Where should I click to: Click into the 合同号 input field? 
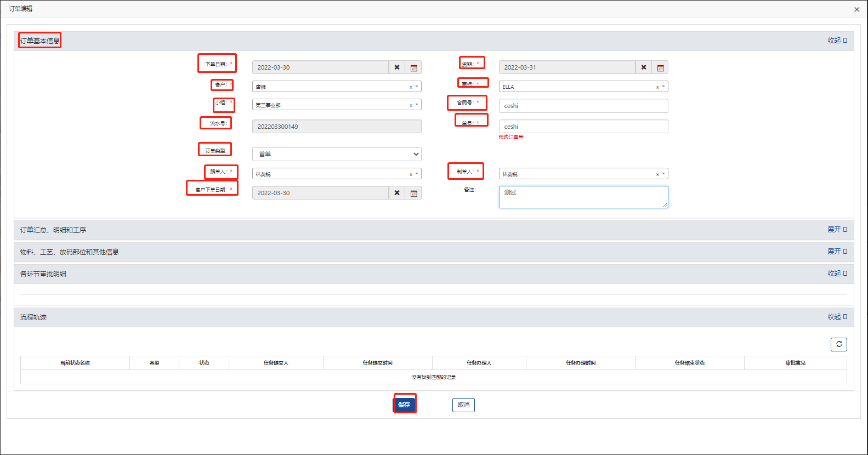[x=583, y=106]
